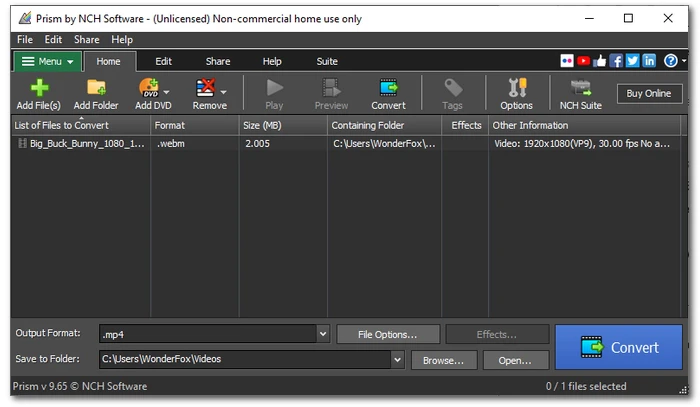
Task: Expand the Remove dropdown arrow
Action: (224, 92)
